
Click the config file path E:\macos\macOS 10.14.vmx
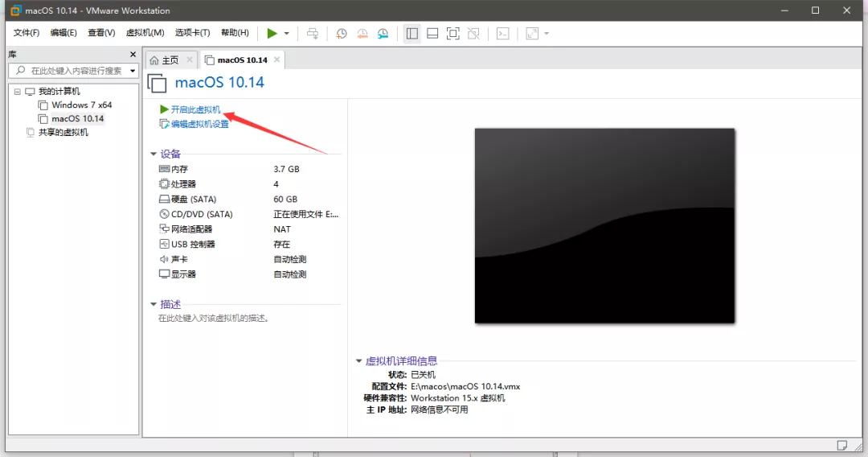[465, 386]
